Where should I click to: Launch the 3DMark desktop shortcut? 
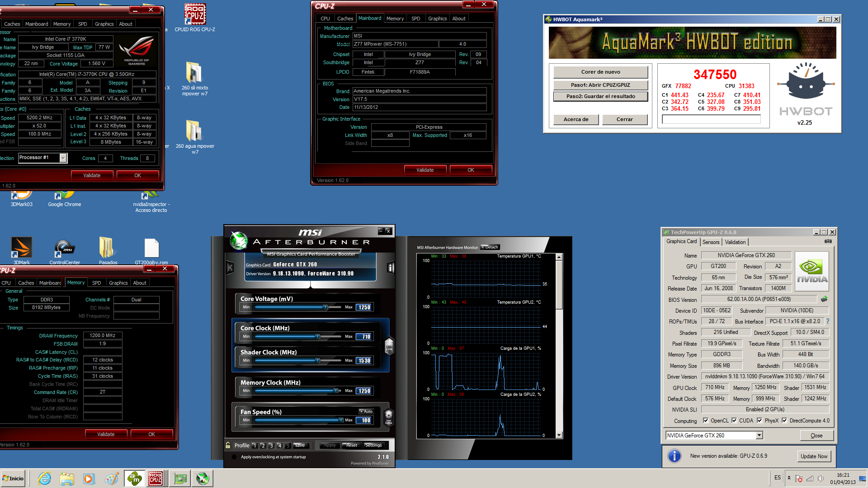pos(21,250)
